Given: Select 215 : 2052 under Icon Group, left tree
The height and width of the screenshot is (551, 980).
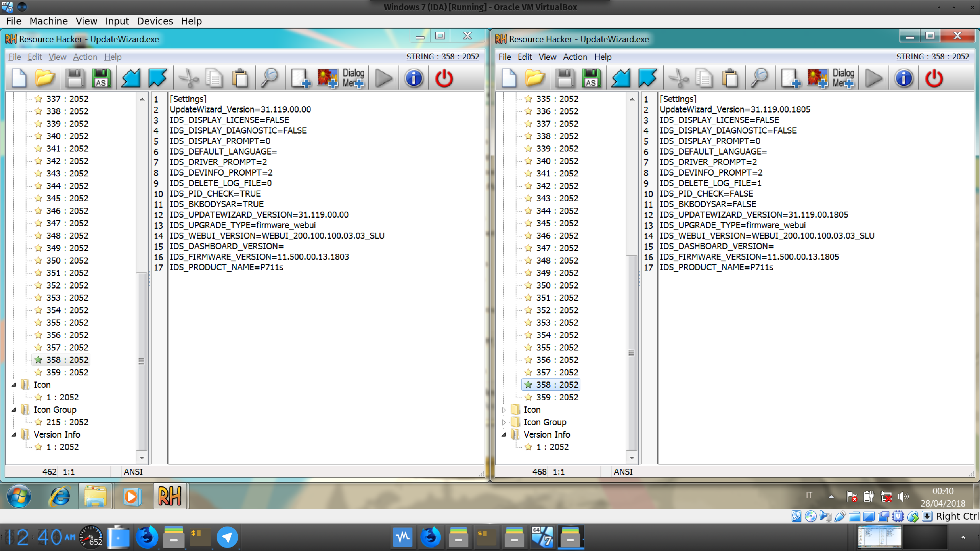Looking at the screenshot, I should [61, 422].
